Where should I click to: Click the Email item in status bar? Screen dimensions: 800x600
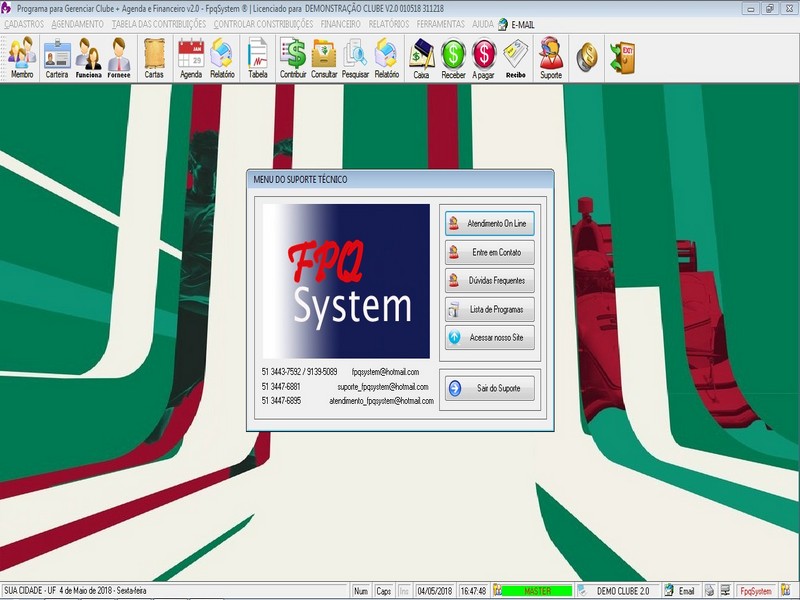tap(680, 591)
